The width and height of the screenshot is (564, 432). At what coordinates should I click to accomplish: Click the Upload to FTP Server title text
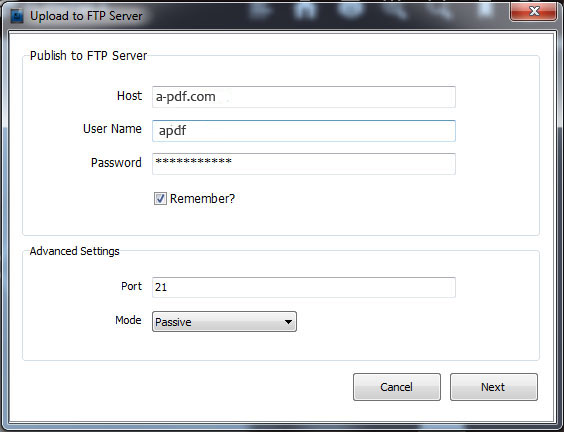86,16
